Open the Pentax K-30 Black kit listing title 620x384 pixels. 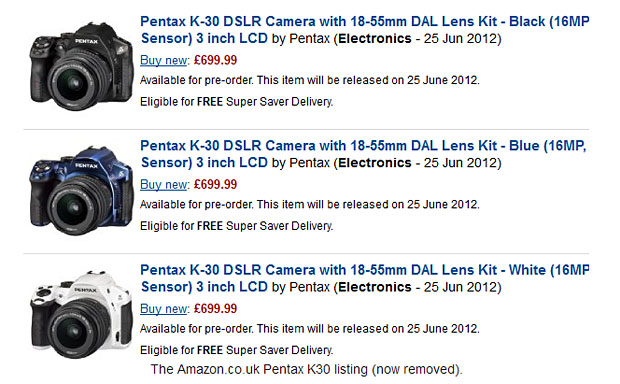tap(365, 30)
